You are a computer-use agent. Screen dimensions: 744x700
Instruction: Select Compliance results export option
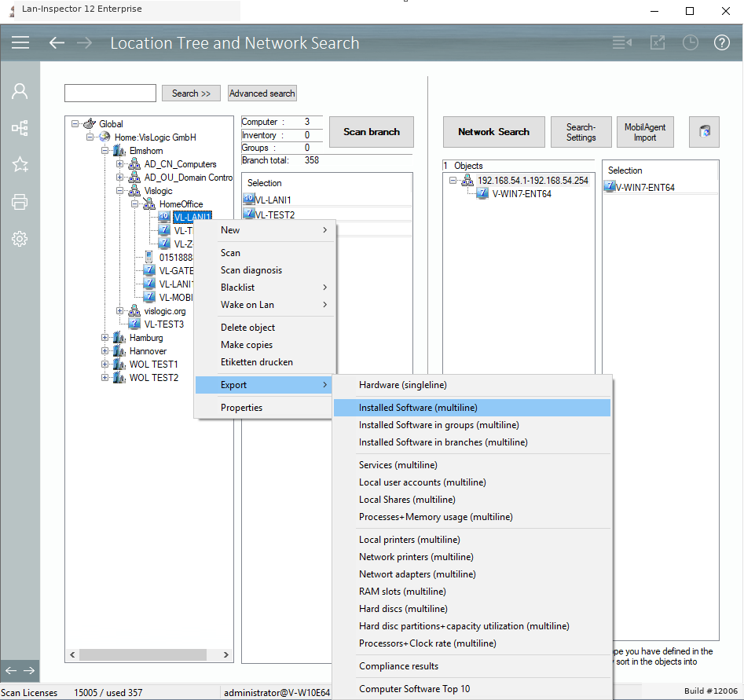click(472, 666)
